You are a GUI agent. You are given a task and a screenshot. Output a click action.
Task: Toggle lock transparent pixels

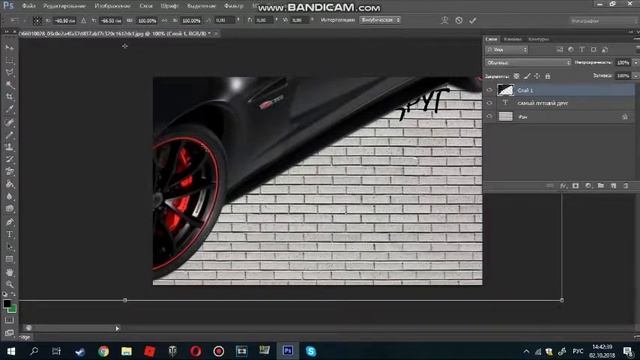[517, 76]
